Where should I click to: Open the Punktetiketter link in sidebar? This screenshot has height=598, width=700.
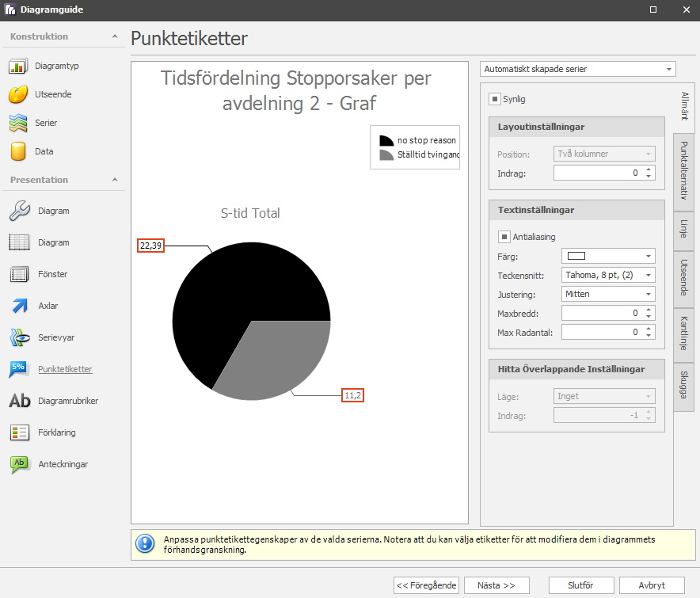[65, 369]
